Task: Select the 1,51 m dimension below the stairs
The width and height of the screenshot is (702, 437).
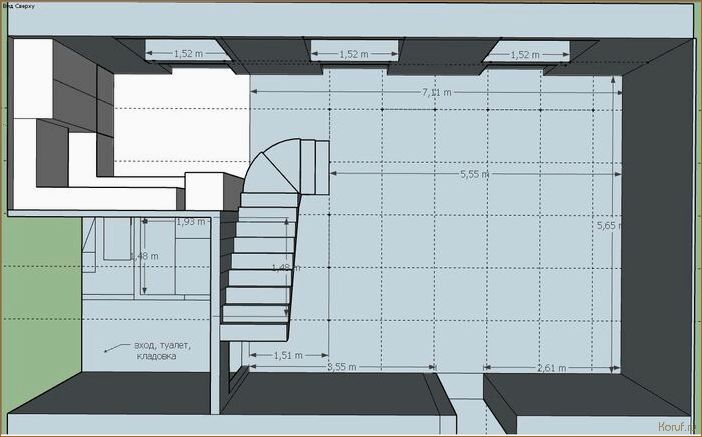Action: [289, 355]
